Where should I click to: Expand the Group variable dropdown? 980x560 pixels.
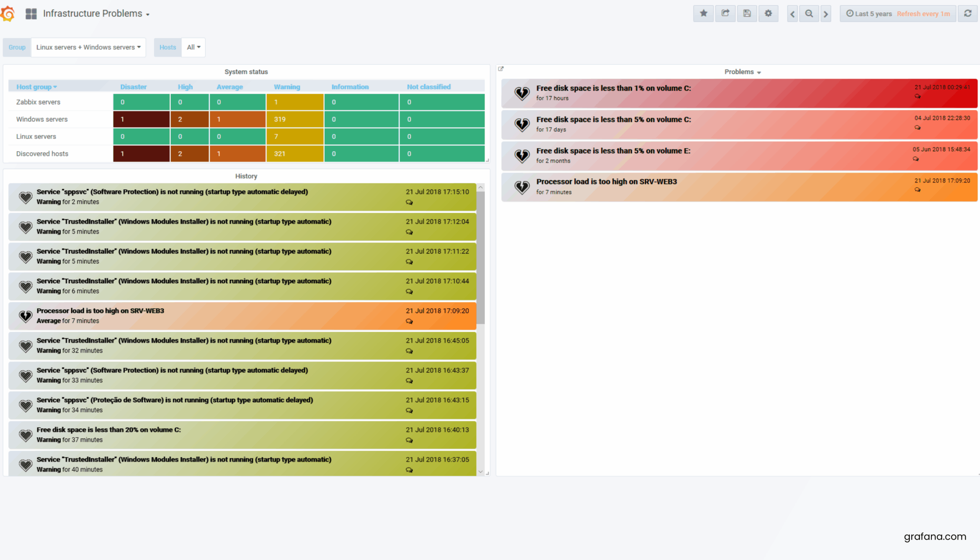[88, 47]
